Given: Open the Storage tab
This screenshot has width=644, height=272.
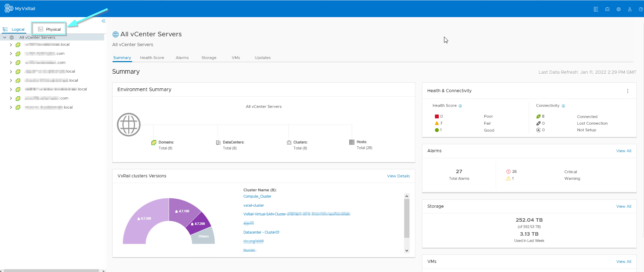Looking at the screenshot, I should tap(209, 58).
